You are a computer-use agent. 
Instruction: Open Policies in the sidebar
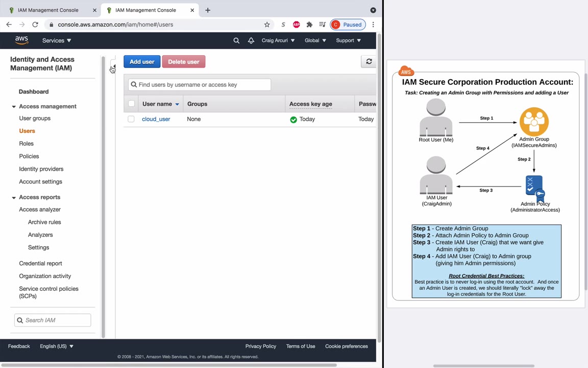coord(29,156)
